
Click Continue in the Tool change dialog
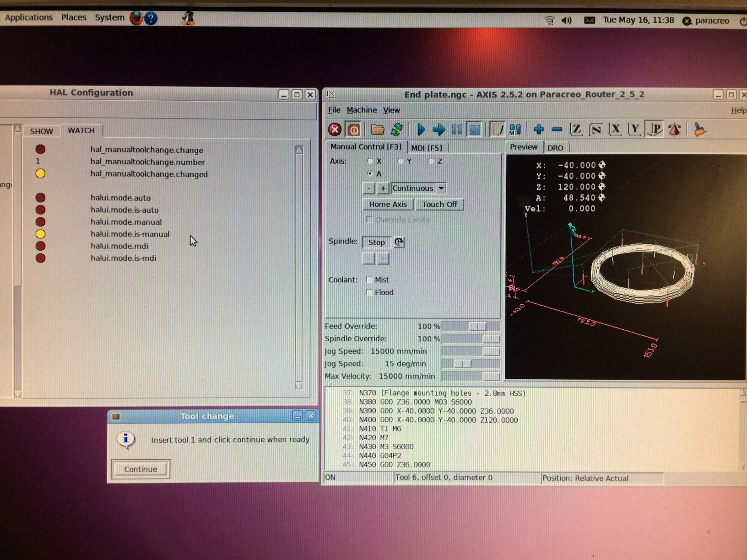[x=140, y=468]
